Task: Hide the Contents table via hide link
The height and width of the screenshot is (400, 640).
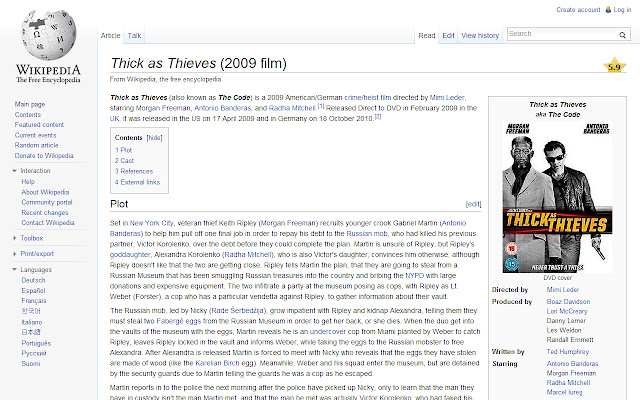Action: [154, 138]
